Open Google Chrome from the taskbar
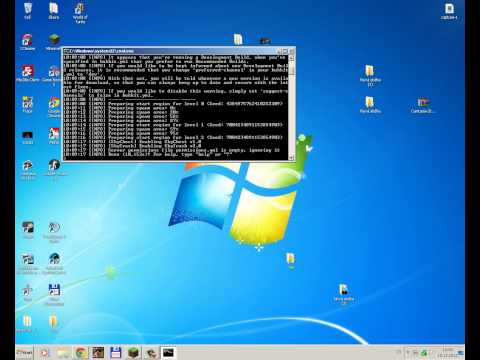480x360 pixels. click(x=80, y=353)
